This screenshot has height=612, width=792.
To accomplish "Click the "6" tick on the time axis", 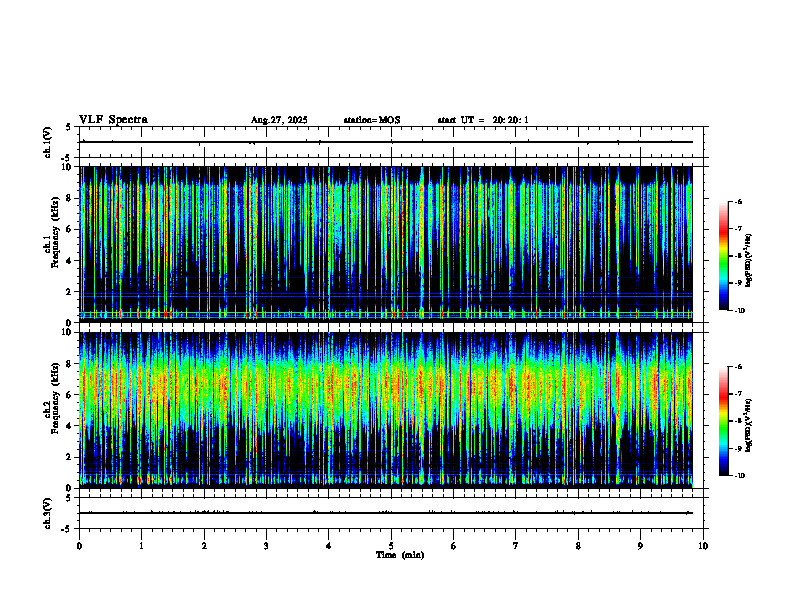I will coord(454,546).
